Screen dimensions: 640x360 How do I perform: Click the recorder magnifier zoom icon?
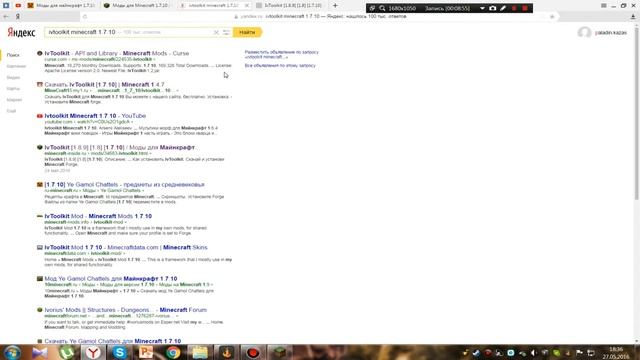(382, 8)
